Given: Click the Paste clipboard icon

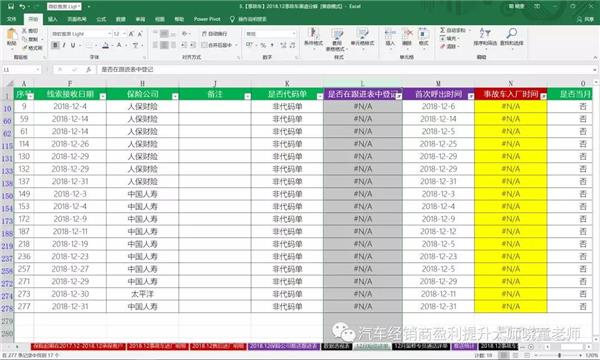Looking at the screenshot, I should click(x=11, y=35).
